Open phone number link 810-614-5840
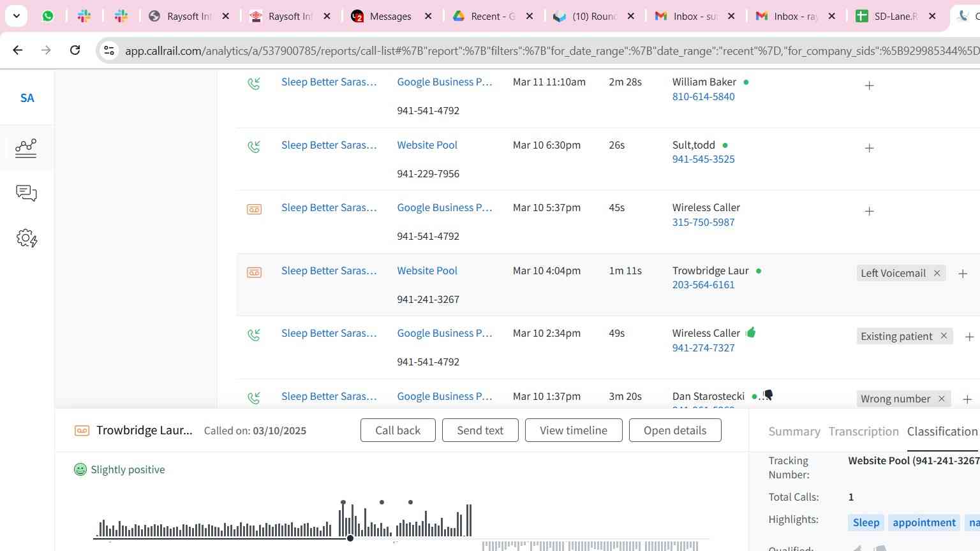 point(703,96)
